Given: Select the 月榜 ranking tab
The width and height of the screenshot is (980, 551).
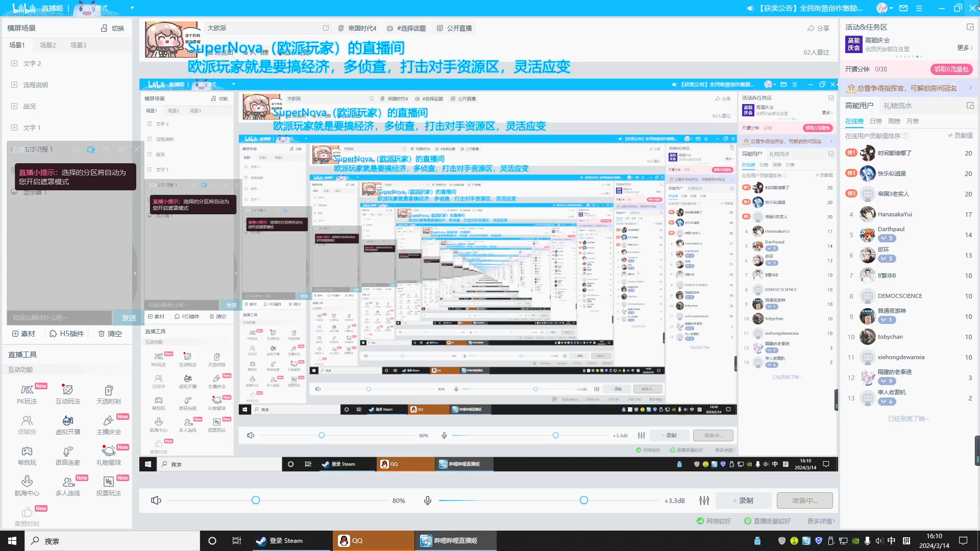Looking at the screenshot, I should pos(913,121).
